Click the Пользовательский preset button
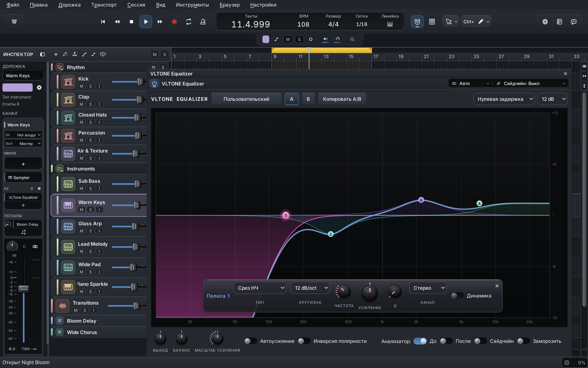 click(x=246, y=99)
